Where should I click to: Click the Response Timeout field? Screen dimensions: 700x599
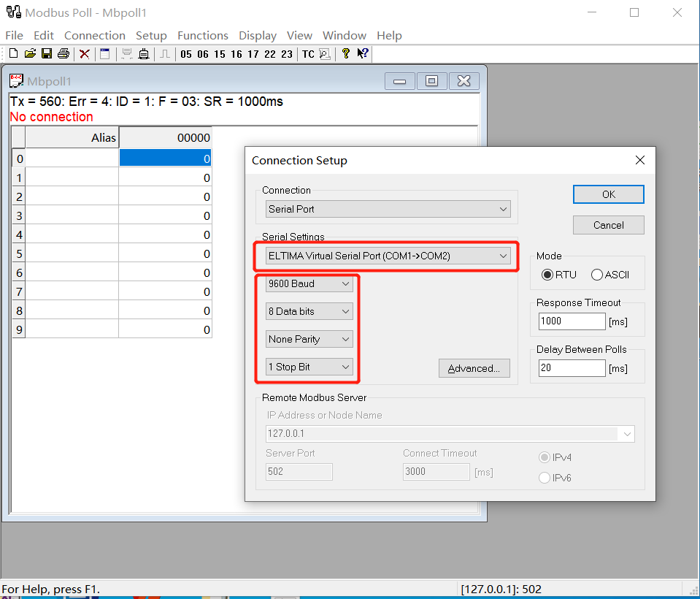572,321
